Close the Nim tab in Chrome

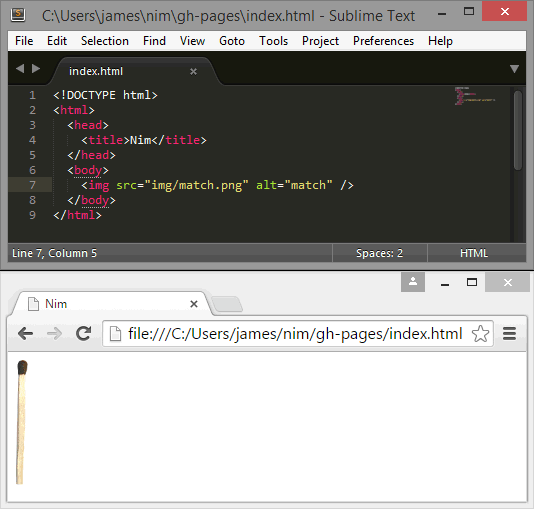point(194,304)
